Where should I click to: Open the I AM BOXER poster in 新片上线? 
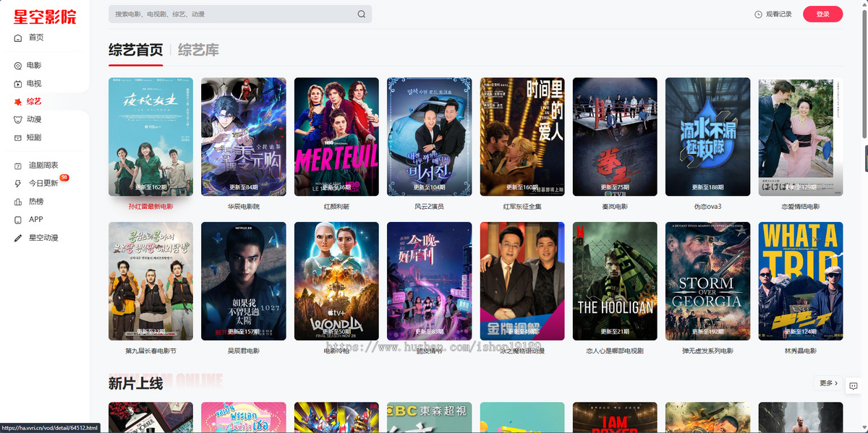point(615,418)
